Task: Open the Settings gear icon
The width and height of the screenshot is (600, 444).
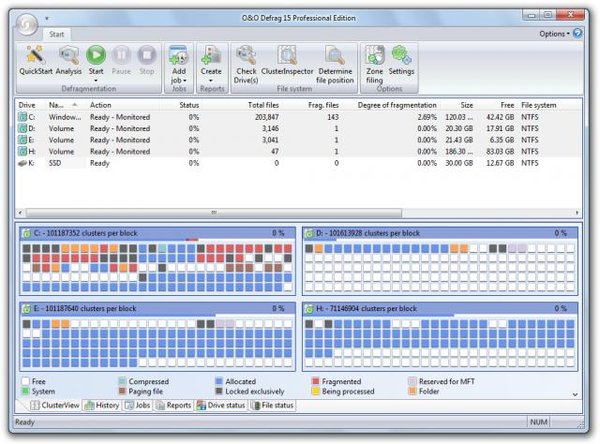Action: pos(401,56)
